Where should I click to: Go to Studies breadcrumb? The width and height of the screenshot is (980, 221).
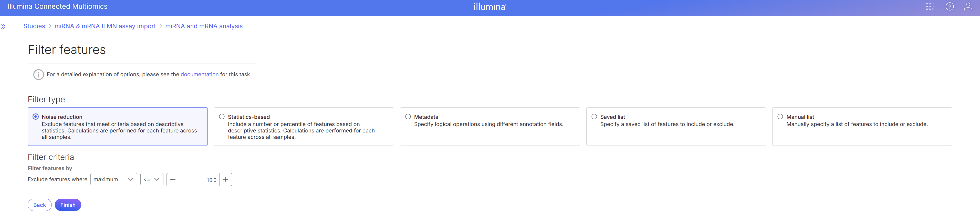34,26
